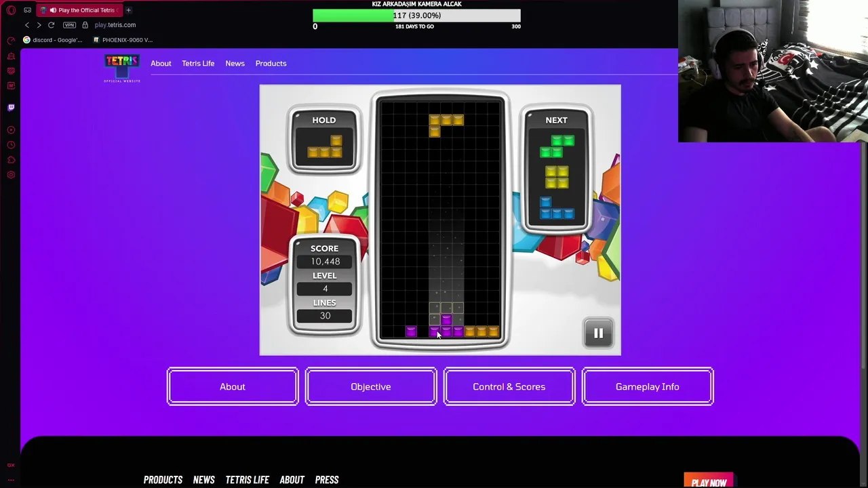Mute audio via the tab speaker icon
This screenshot has width=868, height=488.
pyautogui.click(x=53, y=10)
